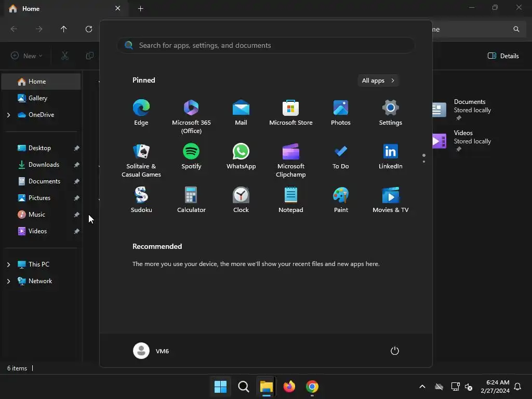The width and height of the screenshot is (532, 399).
Task: Launch the Clock app
Action: pyautogui.click(x=241, y=200)
